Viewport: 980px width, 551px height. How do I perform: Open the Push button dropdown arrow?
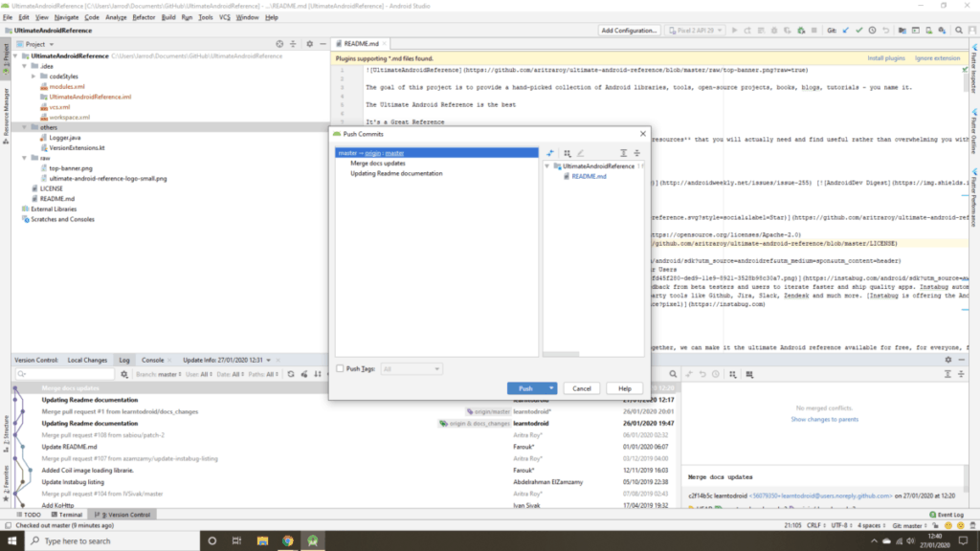coord(552,388)
